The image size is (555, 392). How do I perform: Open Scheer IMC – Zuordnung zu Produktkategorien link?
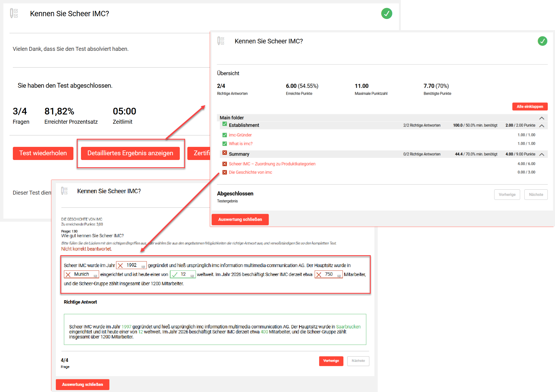point(272,164)
